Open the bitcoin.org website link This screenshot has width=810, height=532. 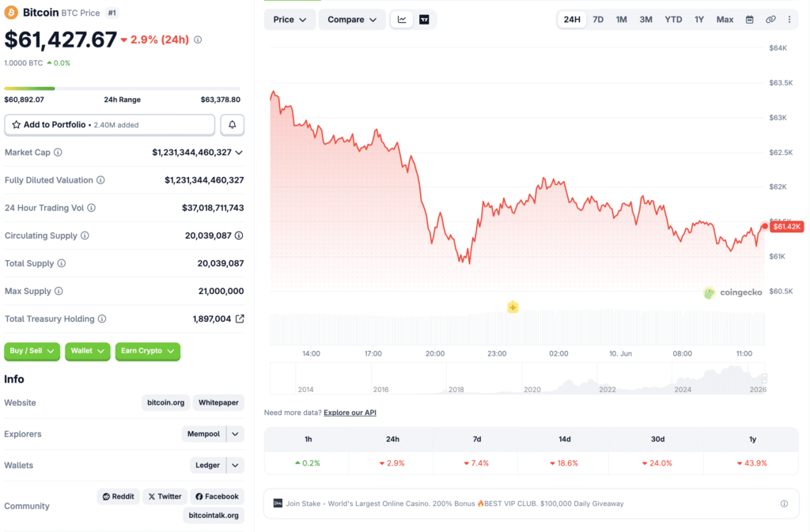click(x=166, y=402)
